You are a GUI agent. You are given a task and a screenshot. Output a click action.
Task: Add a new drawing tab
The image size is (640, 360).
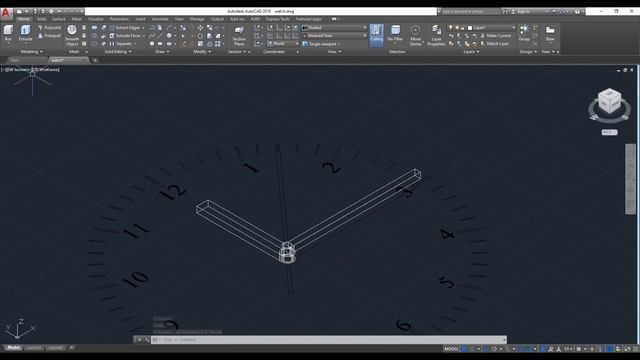tap(95, 60)
